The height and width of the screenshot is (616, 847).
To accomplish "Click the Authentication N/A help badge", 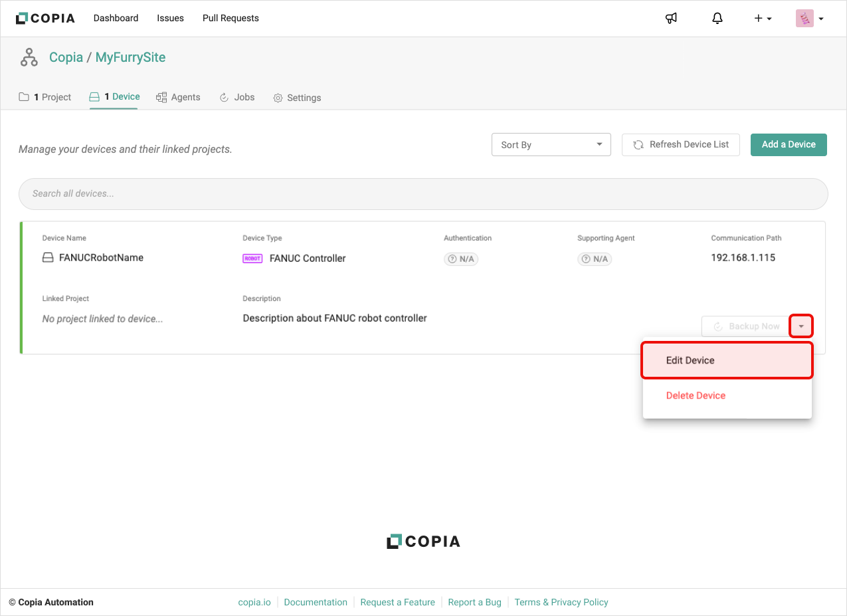I will [x=461, y=259].
